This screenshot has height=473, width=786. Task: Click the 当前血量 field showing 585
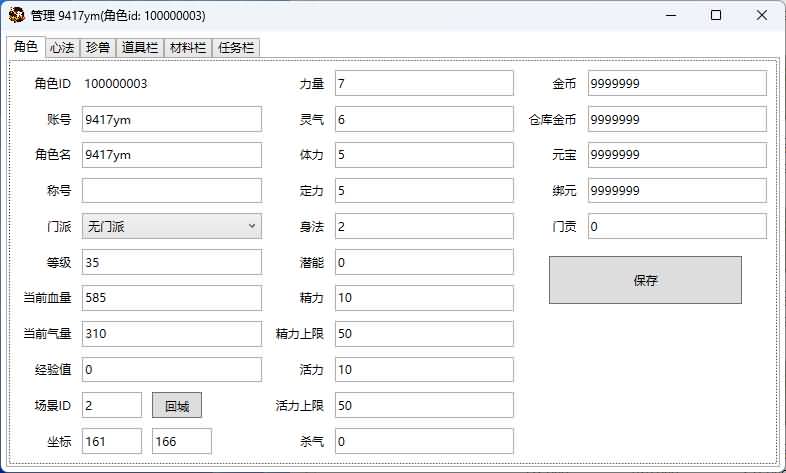tap(172, 298)
